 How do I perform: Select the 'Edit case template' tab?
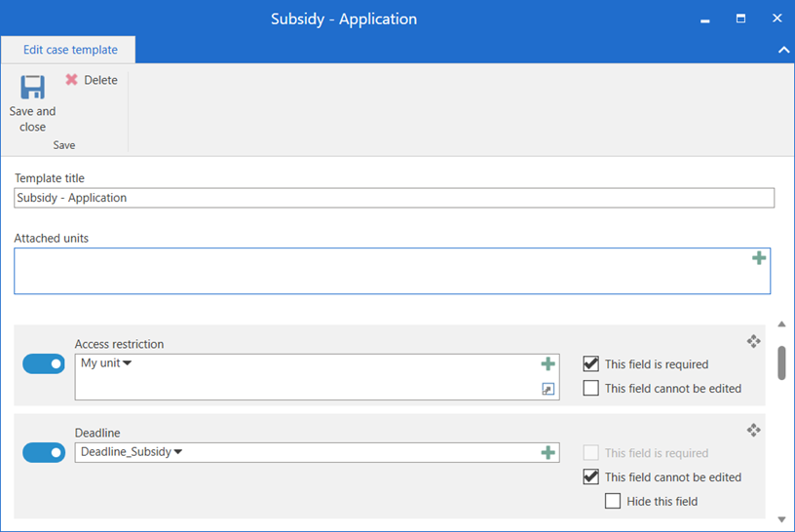pyautogui.click(x=70, y=50)
